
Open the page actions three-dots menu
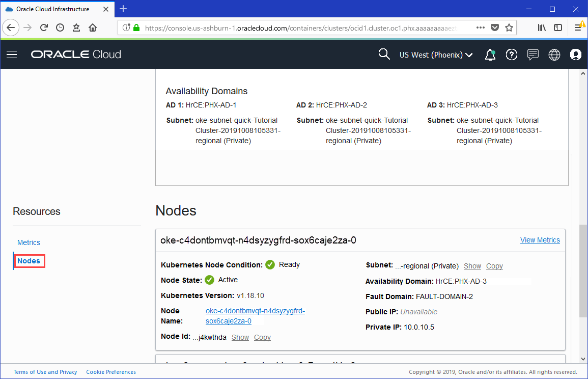click(x=481, y=28)
